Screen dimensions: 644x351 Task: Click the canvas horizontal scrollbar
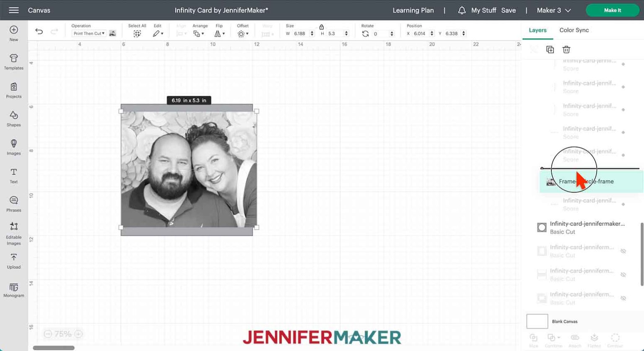[x=54, y=348]
